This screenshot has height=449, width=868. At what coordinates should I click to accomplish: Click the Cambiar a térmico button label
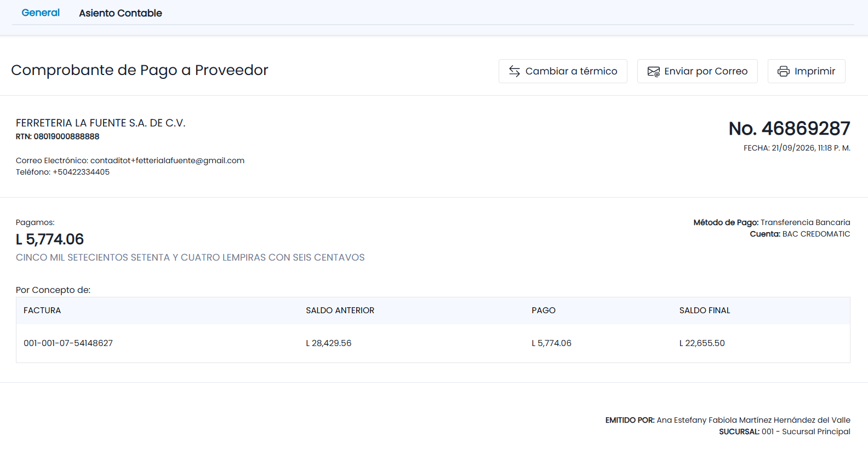click(x=571, y=71)
